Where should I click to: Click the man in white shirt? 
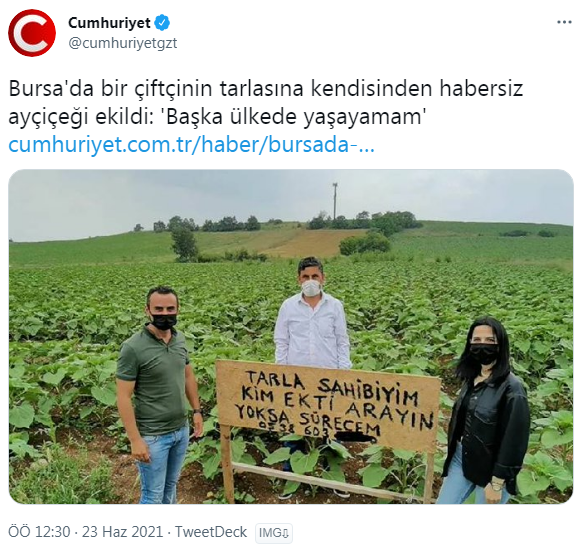(312, 311)
